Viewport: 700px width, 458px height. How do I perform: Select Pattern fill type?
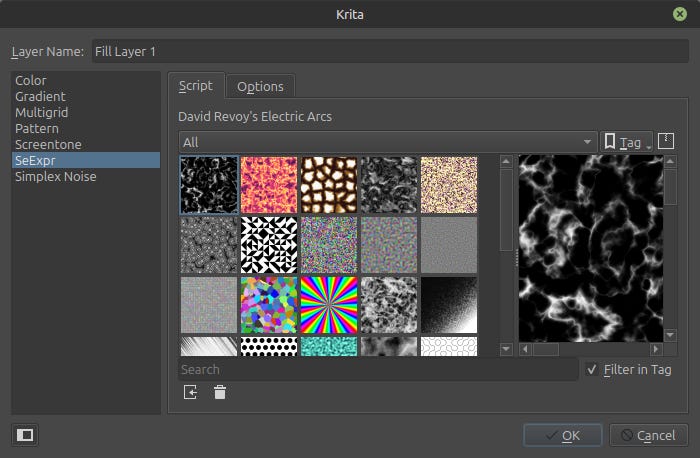(86, 129)
